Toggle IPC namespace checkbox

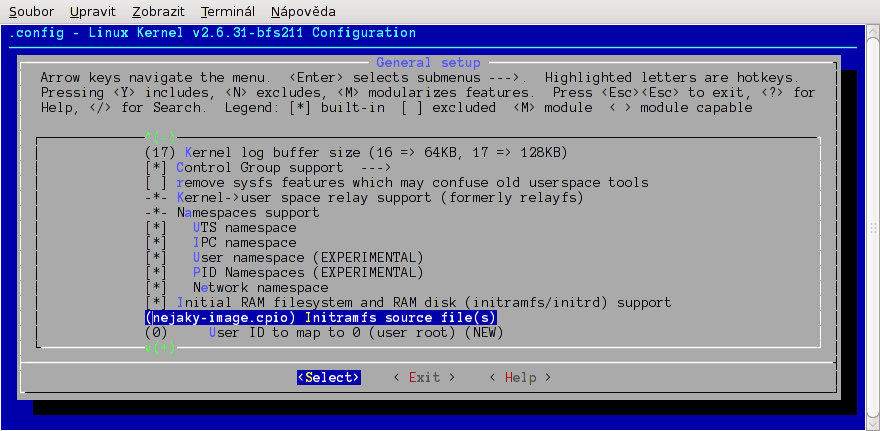pyautogui.click(x=156, y=243)
